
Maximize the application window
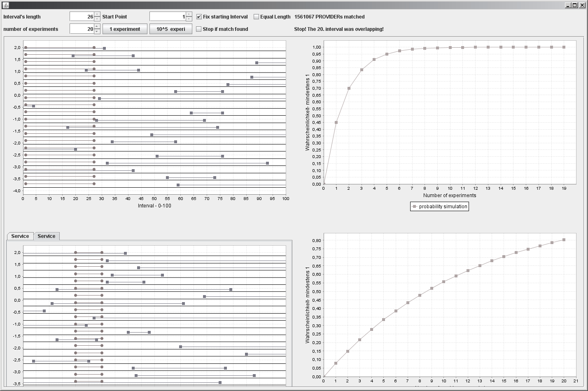pyautogui.click(x=575, y=5)
